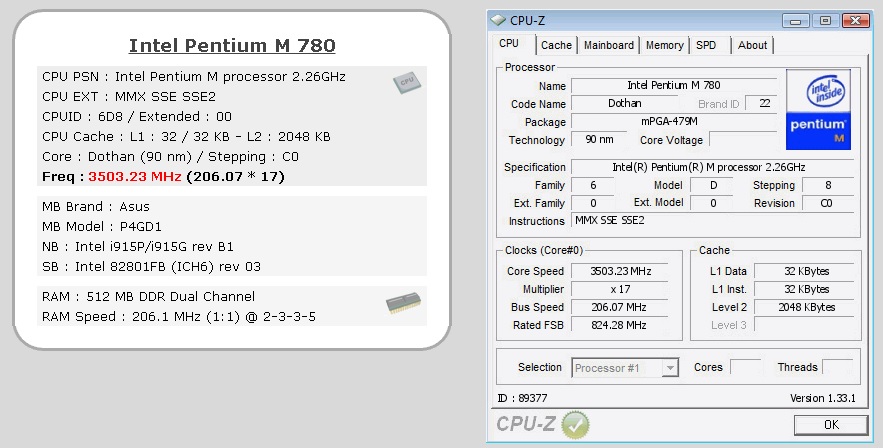This screenshot has height=448, width=883.
Task: Click the empty Level 3 field
Action: pyautogui.click(x=804, y=325)
